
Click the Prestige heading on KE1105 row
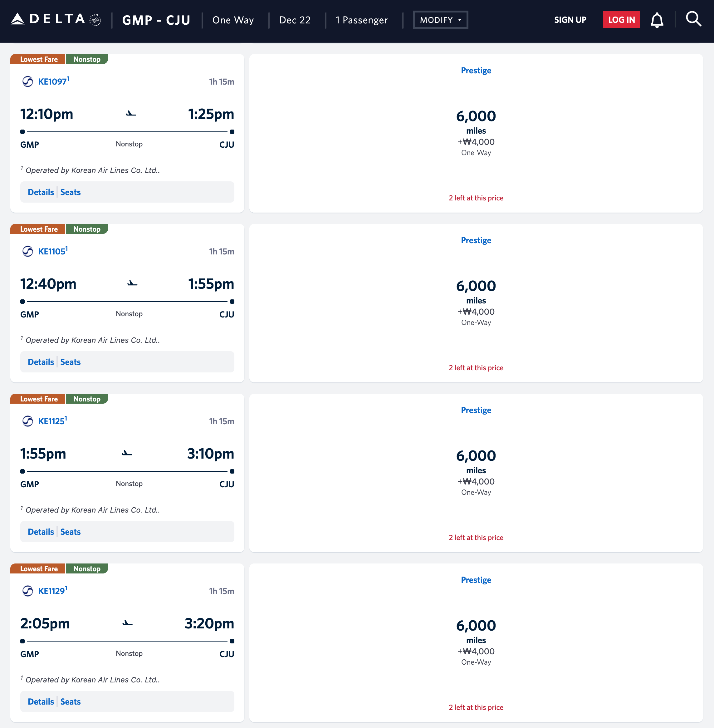click(476, 240)
